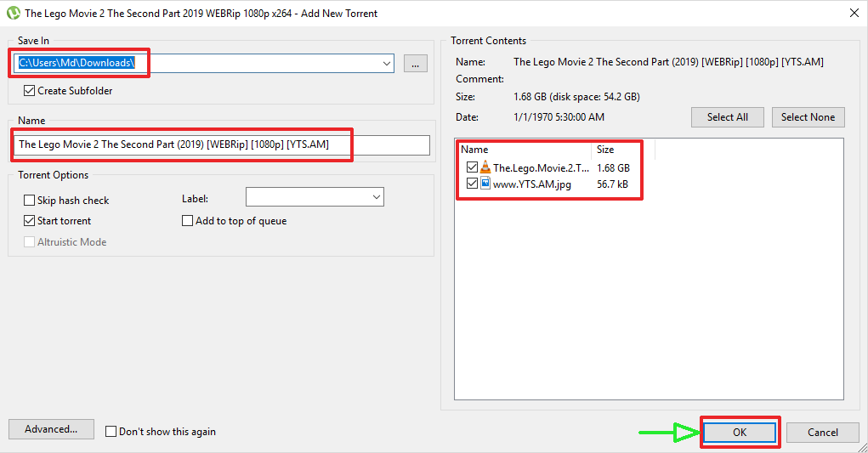Enable Skip hash check
Screen dimensions: 868x453
[30, 201]
